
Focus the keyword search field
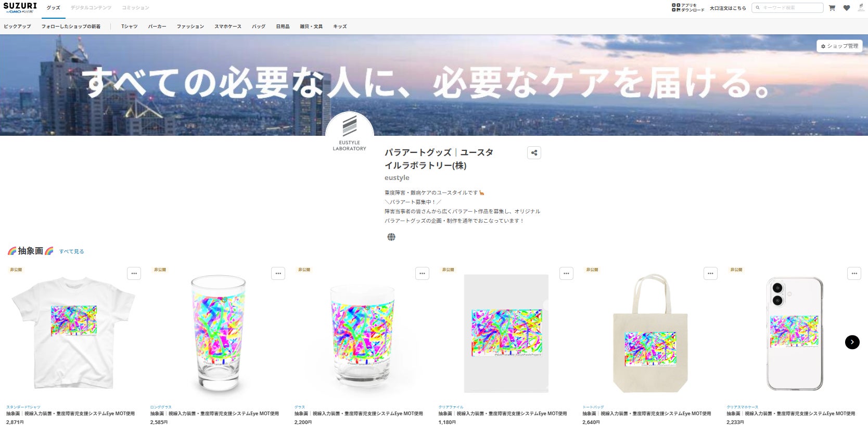click(787, 8)
